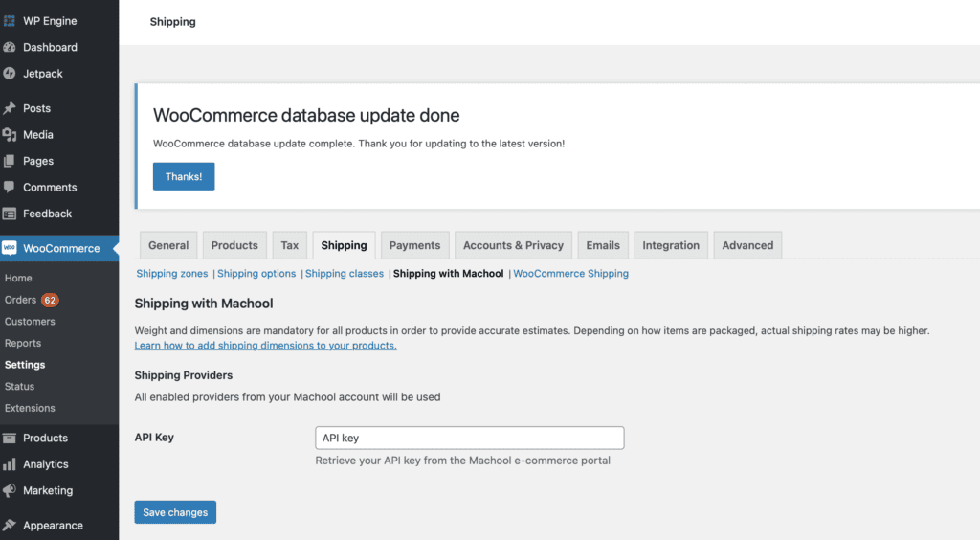Click the Products archive icon in sidebar
The height and width of the screenshot is (540, 980).
pyautogui.click(x=10, y=438)
